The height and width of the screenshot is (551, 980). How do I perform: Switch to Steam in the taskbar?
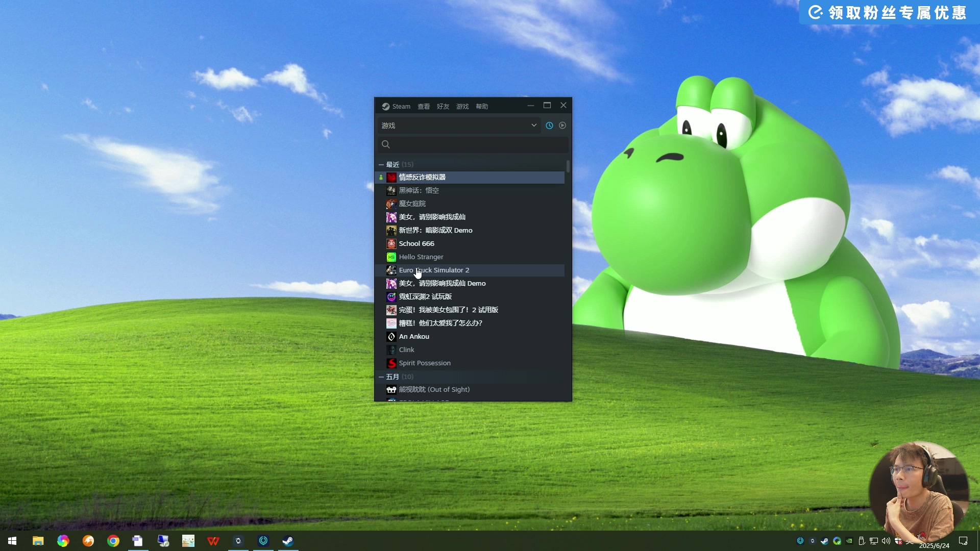288,541
